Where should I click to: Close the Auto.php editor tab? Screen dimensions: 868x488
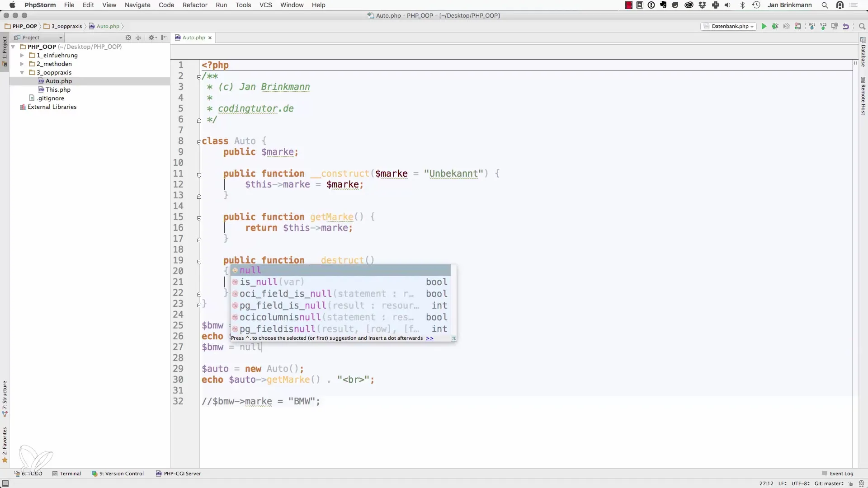(x=210, y=38)
